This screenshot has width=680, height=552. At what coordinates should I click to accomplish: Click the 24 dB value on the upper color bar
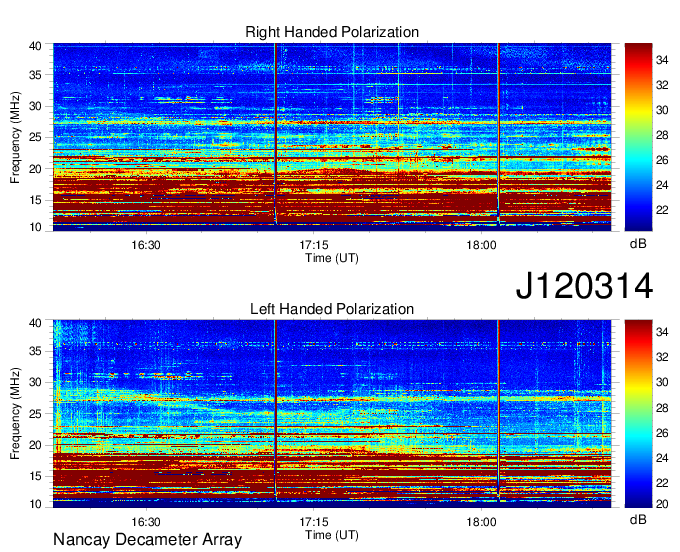point(662,185)
